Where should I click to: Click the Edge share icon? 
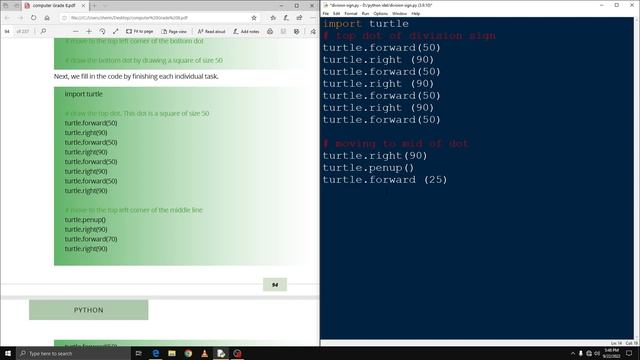[x=299, y=18]
